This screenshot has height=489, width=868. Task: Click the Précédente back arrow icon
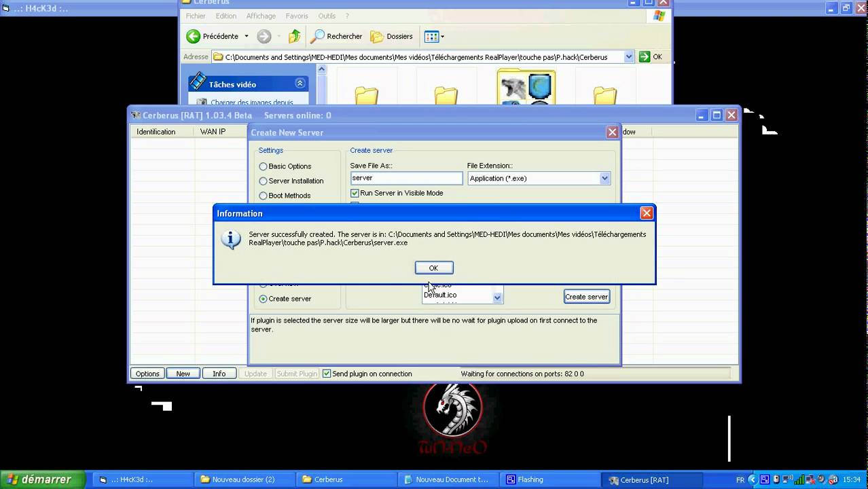pyautogui.click(x=194, y=36)
